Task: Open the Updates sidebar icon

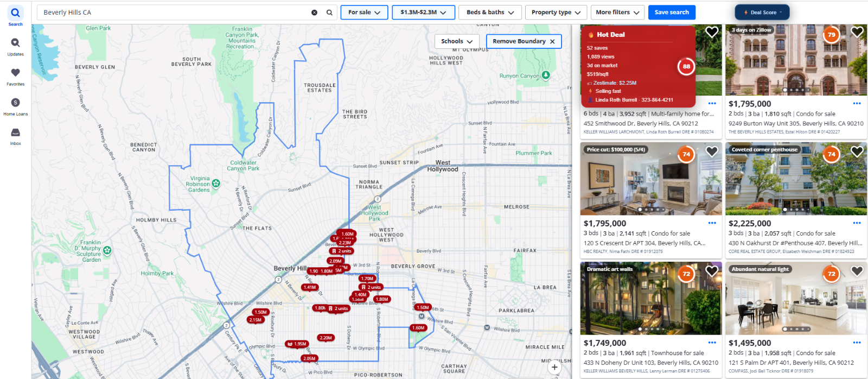Action: [x=15, y=46]
